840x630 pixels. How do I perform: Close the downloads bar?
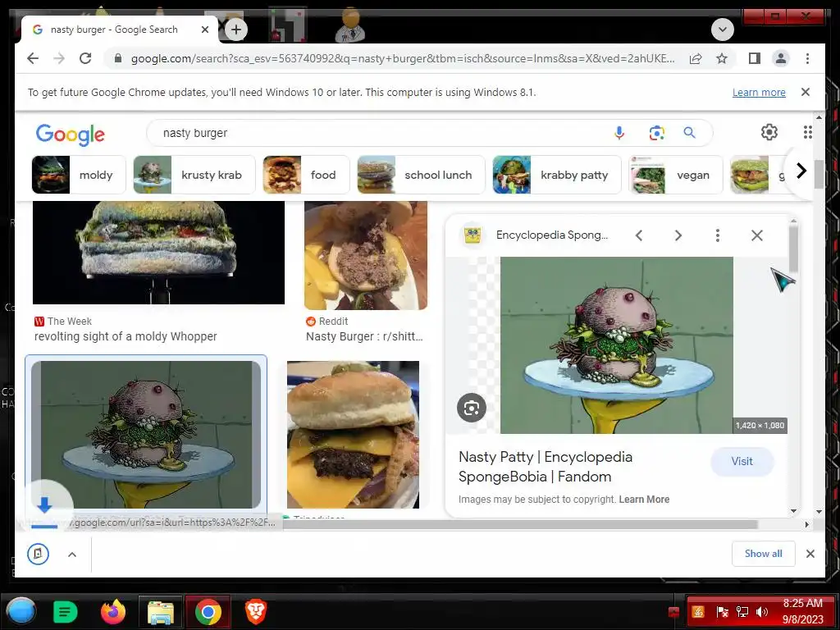pyautogui.click(x=810, y=554)
